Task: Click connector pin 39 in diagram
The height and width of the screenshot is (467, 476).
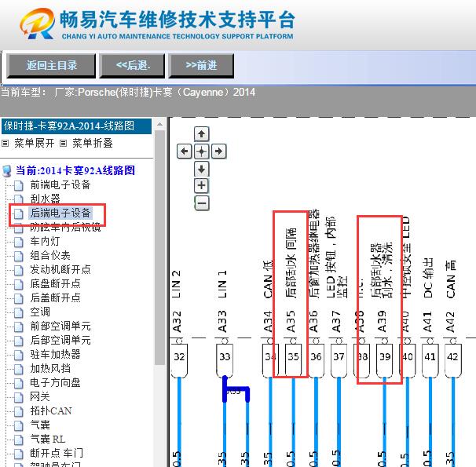Action: tap(385, 360)
